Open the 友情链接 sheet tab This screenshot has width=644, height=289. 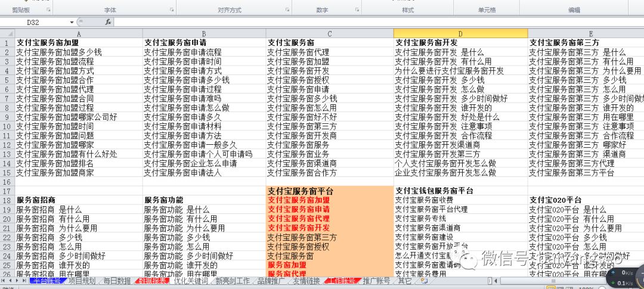(306, 281)
